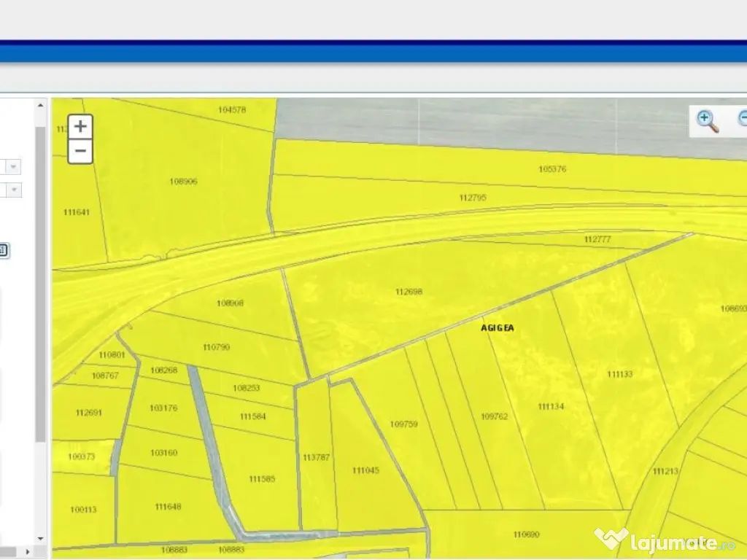Select parcel 105376 on the map
The width and height of the screenshot is (747, 560).
(552, 168)
